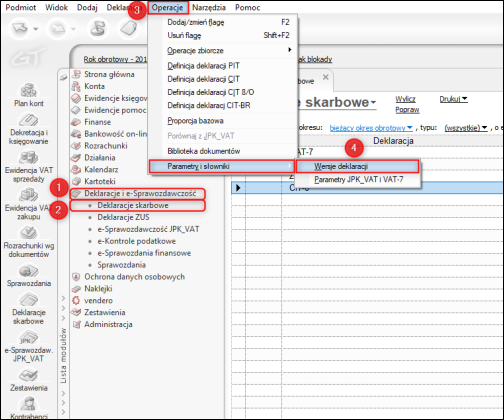Image resolution: width=504 pixels, height=420 pixels.
Task: Select Administracja module in the tree
Action: pos(108,324)
